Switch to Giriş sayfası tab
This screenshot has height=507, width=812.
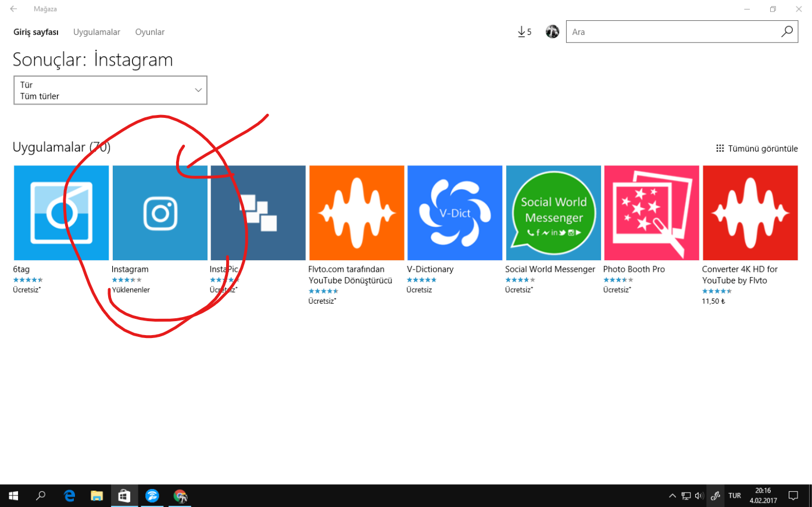(36, 32)
